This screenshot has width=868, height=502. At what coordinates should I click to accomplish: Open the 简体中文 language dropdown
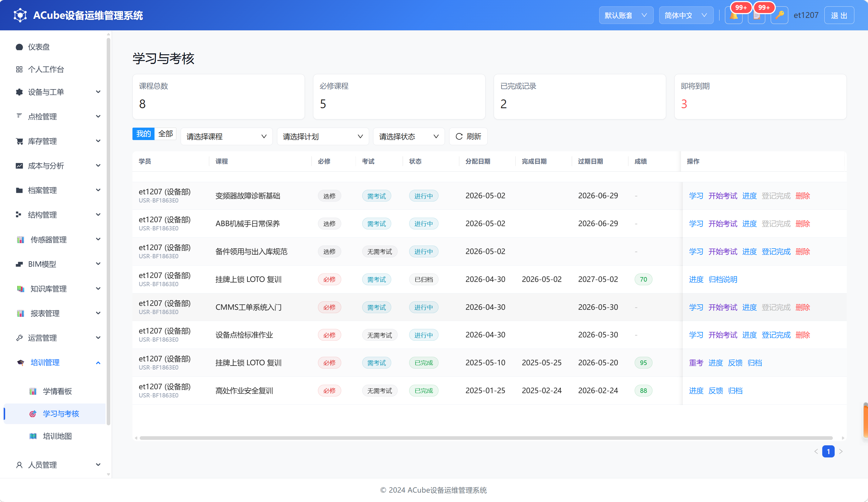click(686, 15)
